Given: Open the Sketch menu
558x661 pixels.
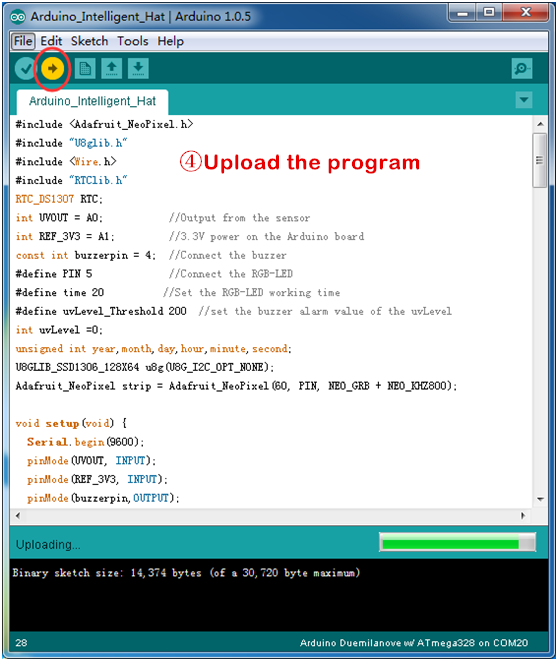Looking at the screenshot, I should (x=89, y=41).
